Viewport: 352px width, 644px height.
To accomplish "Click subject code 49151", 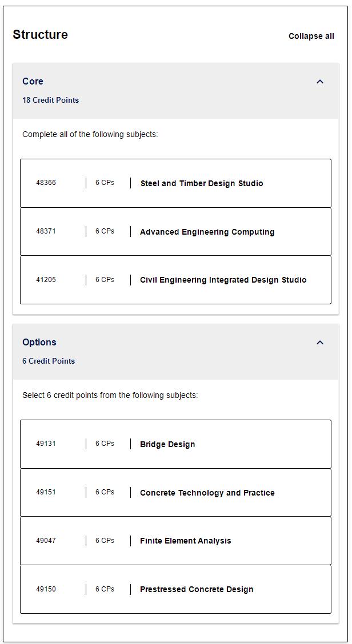I will click(46, 492).
